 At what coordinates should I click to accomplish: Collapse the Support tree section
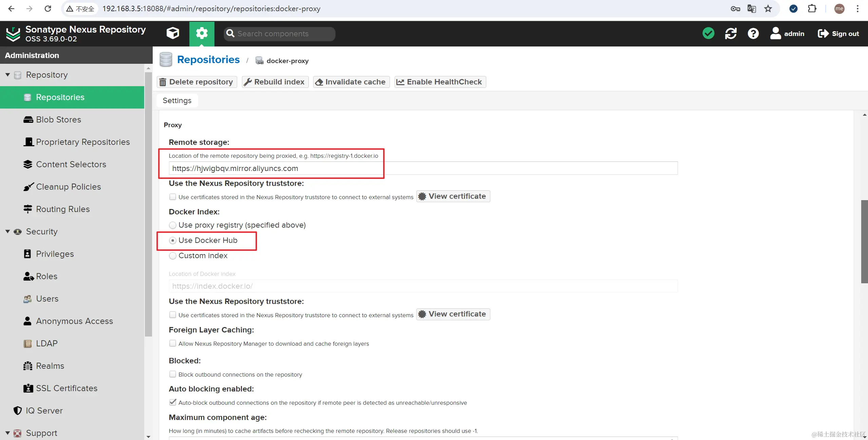[7, 433]
